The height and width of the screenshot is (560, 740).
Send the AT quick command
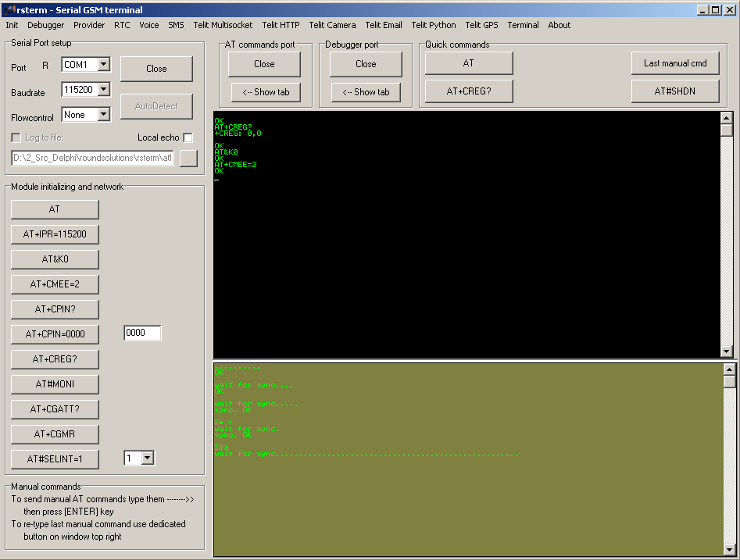click(469, 63)
